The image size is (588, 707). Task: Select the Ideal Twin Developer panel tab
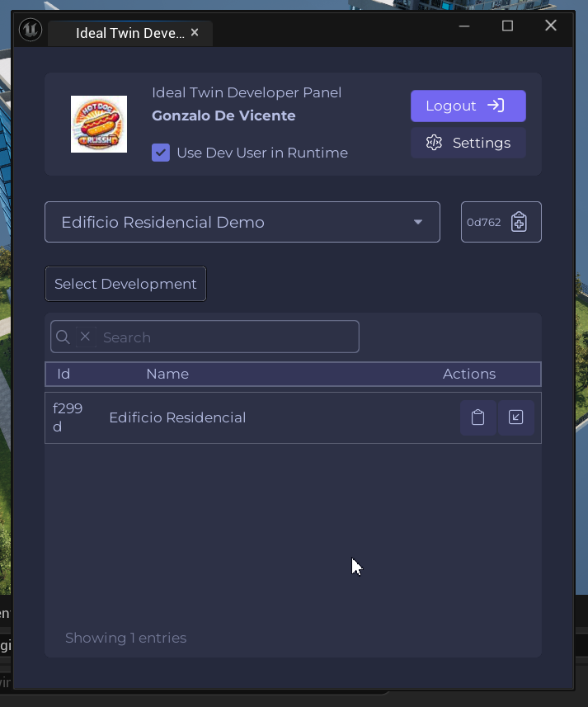[129, 33]
